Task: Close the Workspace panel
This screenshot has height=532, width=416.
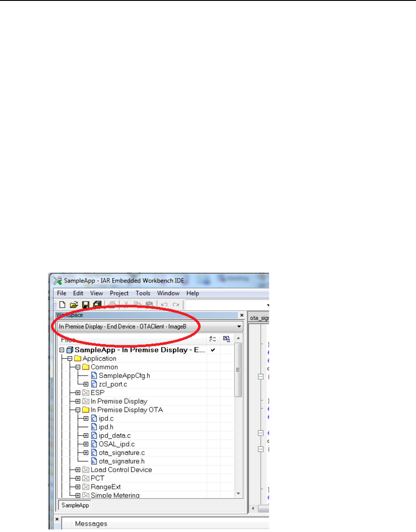Action: coord(242,315)
